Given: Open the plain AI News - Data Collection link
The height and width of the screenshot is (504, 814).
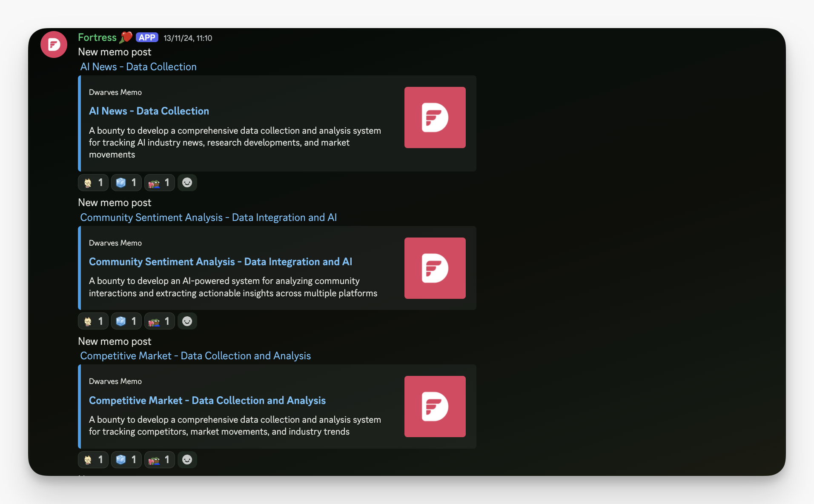Looking at the screenshot, I should tap(138, 67).
